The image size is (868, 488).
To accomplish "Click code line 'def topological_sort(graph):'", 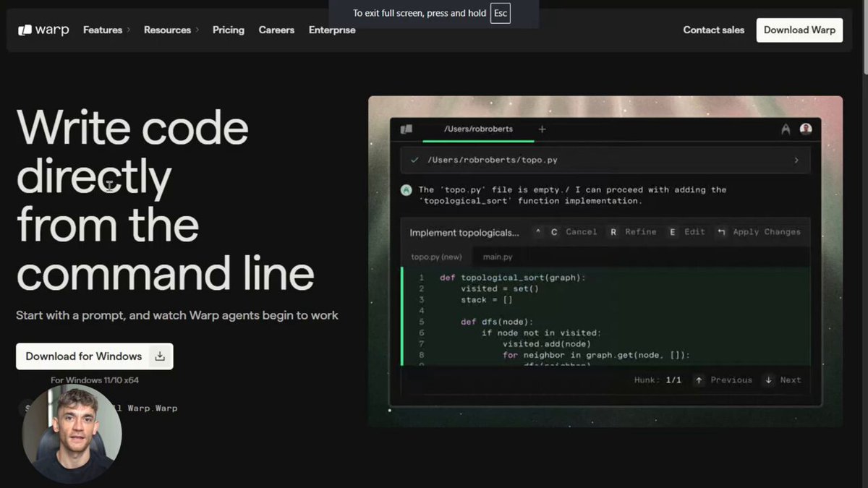I will [513, 278].
